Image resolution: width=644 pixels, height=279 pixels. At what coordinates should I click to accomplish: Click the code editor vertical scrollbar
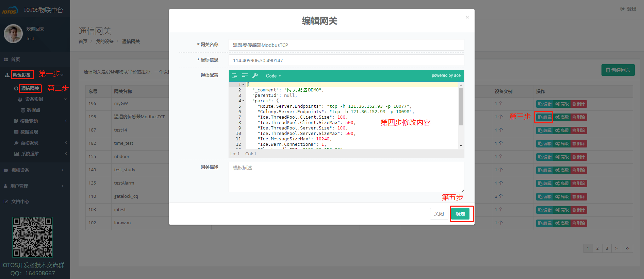point(461,107)
